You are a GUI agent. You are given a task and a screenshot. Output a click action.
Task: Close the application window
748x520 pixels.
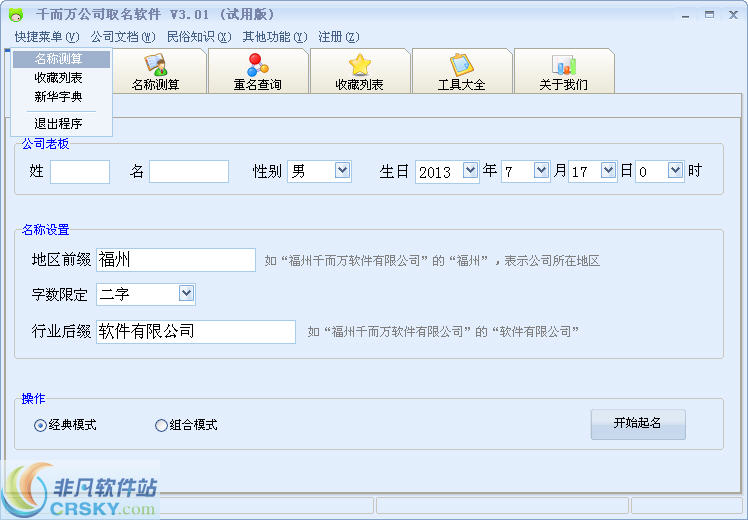point(734,15)
